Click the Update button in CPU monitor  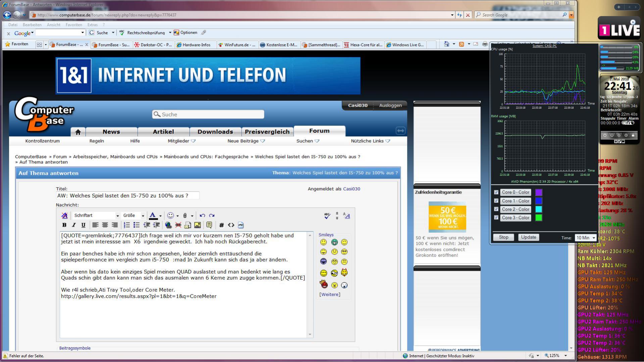529,237
